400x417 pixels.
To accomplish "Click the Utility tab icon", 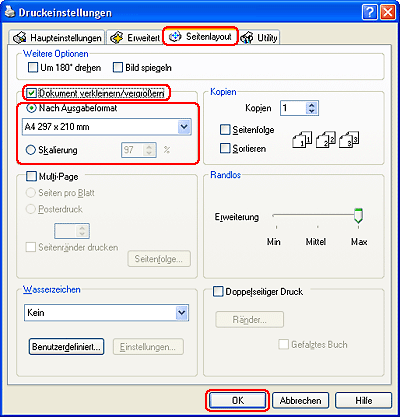I will coord(247,38).
